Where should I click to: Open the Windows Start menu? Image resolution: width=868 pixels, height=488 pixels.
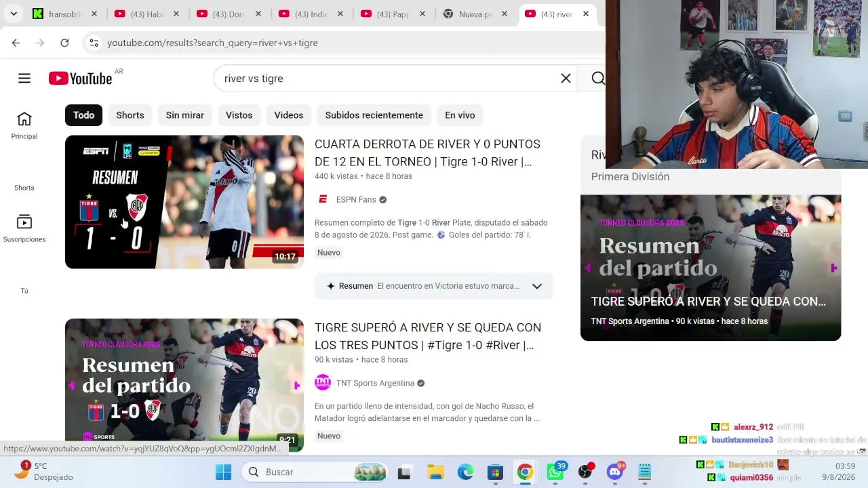tap(223, 472)
